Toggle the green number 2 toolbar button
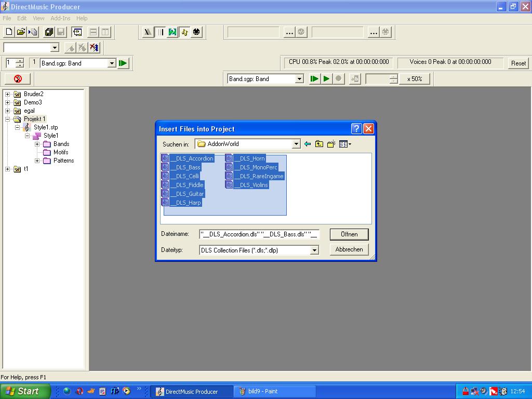 click(x=172, y=32)
